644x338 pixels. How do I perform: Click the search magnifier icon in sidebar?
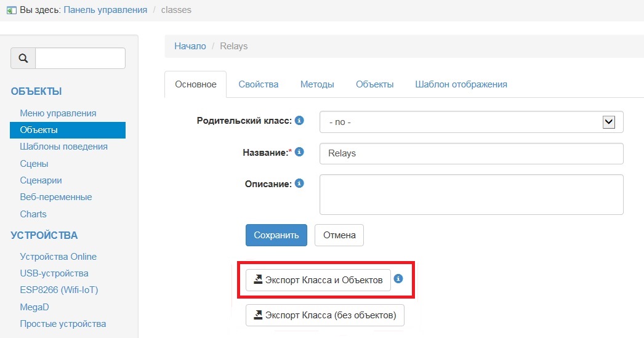pos(23,58)
